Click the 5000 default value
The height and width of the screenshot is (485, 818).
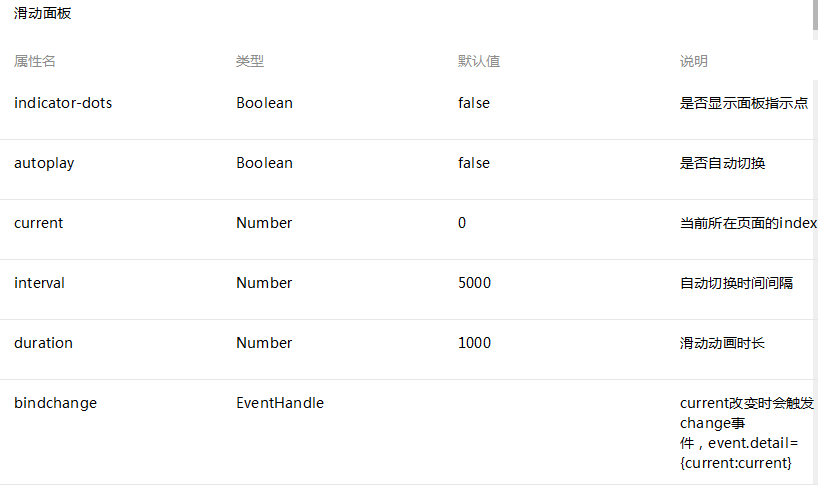coord(475,283)
